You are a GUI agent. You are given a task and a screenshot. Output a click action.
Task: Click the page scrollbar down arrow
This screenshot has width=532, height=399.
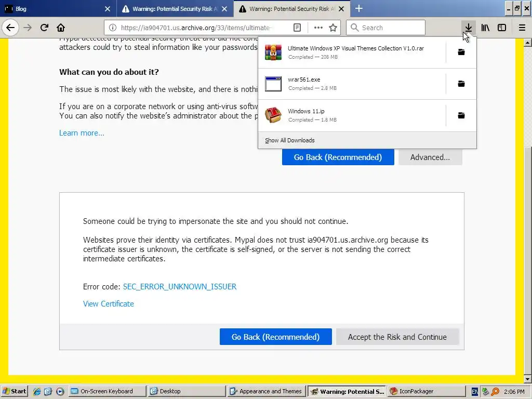click(527, 379)
